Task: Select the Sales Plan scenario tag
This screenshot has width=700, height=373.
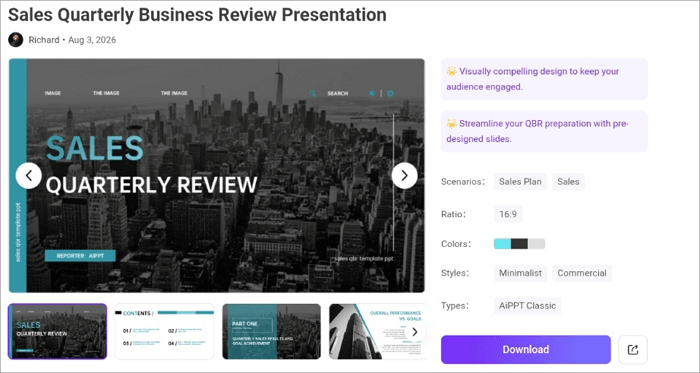Action: click(520, 182)
